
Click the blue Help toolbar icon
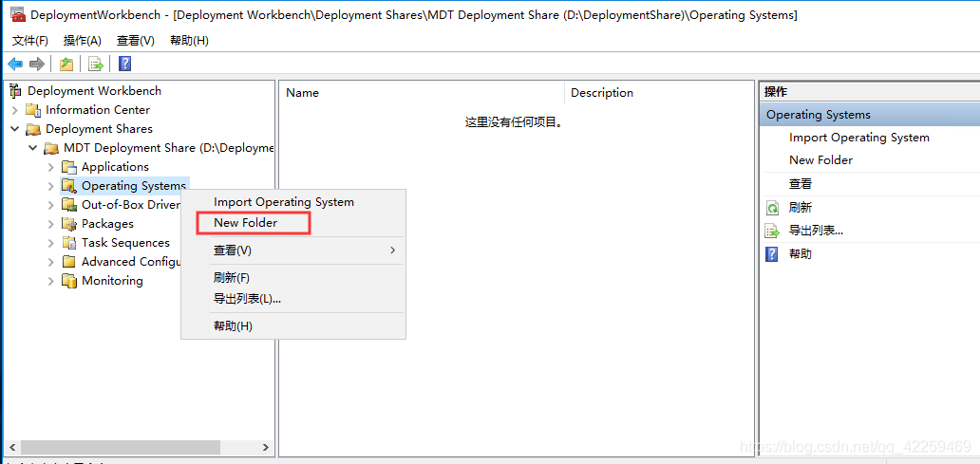(124, 64)
